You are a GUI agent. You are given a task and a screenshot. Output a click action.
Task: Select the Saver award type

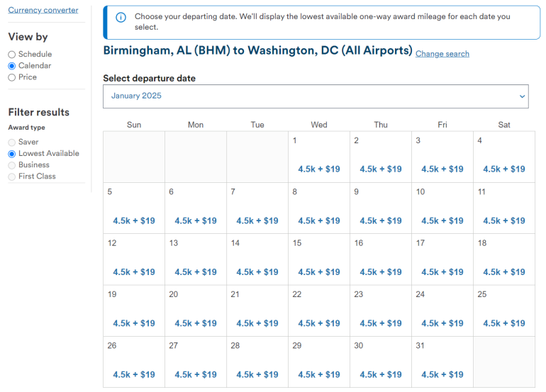(12, 142)
